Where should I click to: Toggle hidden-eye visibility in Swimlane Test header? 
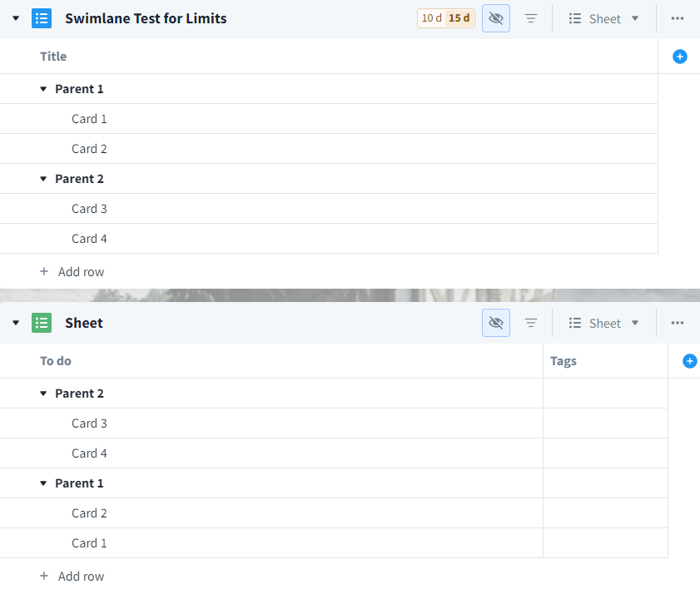pos(496,18)
